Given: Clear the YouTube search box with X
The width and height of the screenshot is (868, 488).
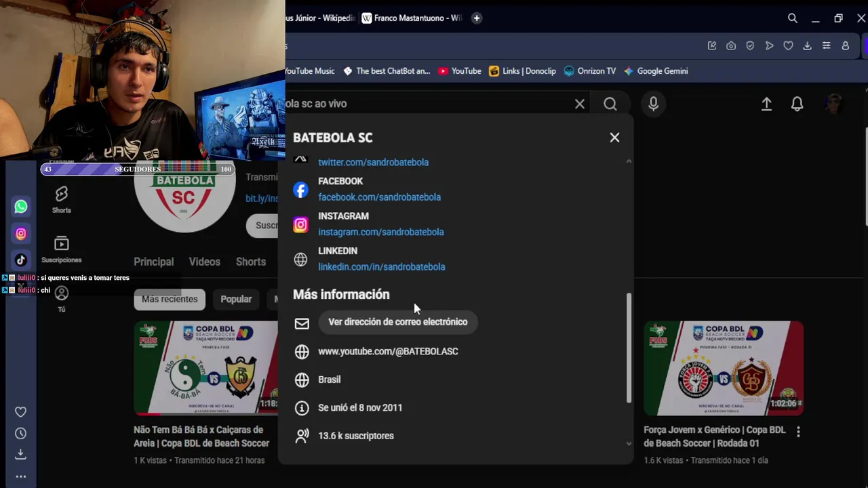Looking at the screenshot, I should (x=580, y=104).
